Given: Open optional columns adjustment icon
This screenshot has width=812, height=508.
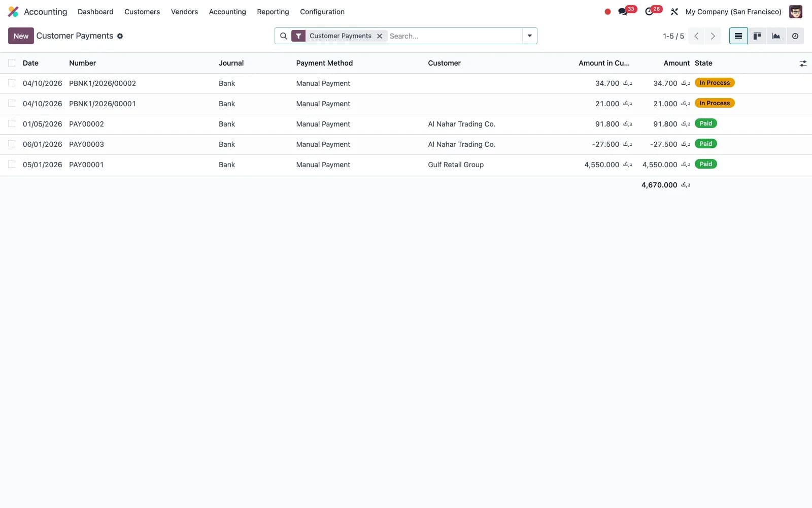Looking at the screenshot, I should point(803,63).
